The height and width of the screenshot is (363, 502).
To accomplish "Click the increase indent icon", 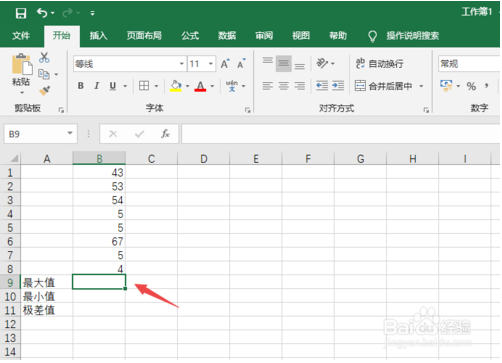I will [338, 86].
